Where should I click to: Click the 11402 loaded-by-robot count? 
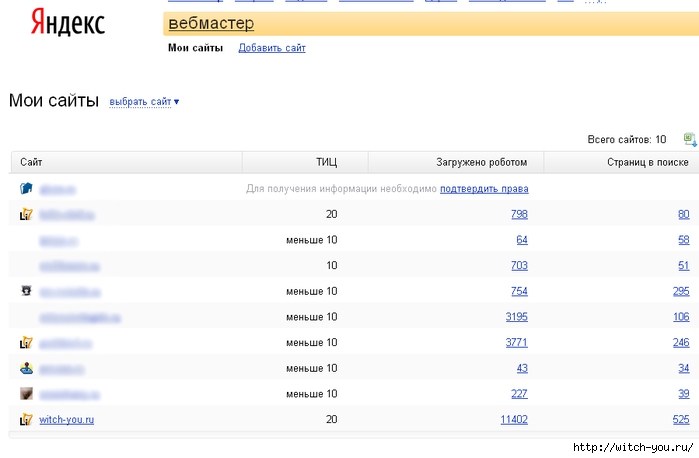pyautogui.click(x=513, y=420)
